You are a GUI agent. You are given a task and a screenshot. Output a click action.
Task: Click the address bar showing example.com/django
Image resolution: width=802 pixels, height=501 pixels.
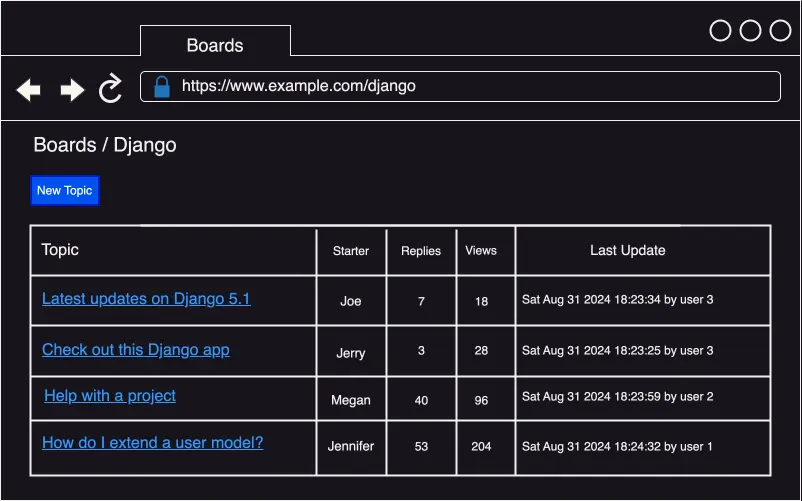click(460, 86)
